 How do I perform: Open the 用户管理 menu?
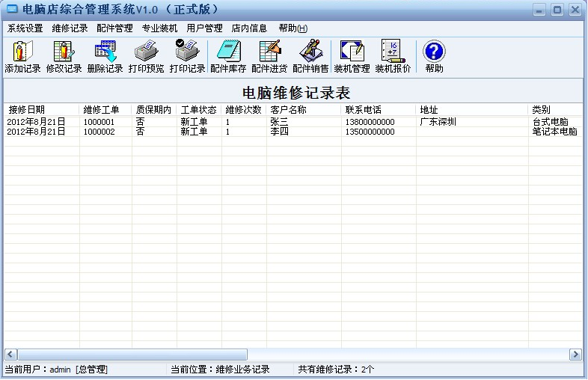(205, 28)
